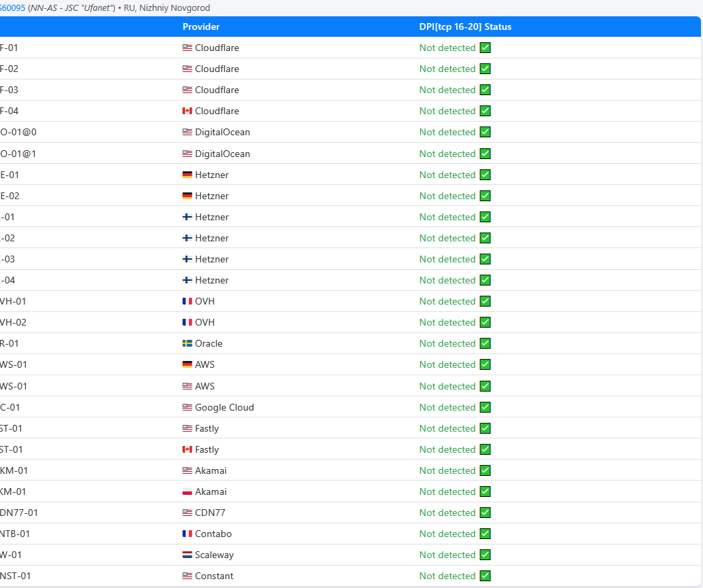Click the row ID cell "W-01"
Image resolution: width=703 pixels, height=588 pixels.
coord(11,555)
